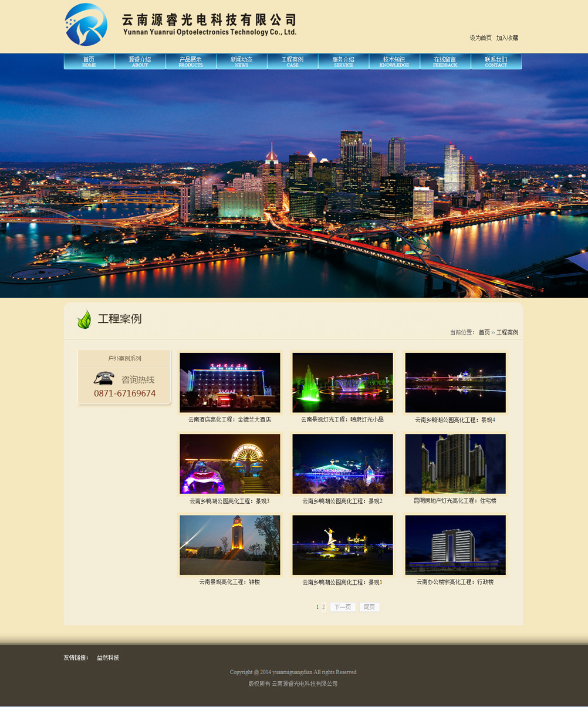Click the 下一页 next page button

(x=343, y=607)
